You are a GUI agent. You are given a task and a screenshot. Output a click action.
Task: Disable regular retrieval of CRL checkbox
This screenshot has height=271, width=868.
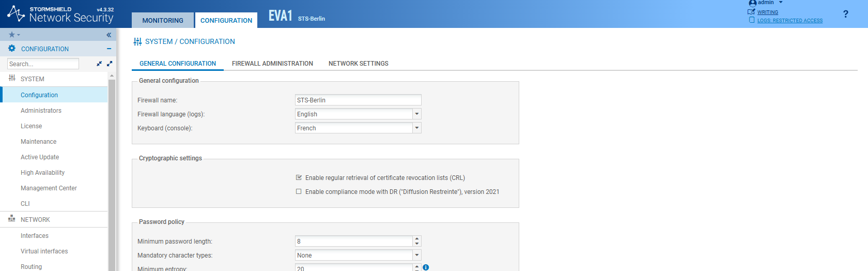pos(299,177)
